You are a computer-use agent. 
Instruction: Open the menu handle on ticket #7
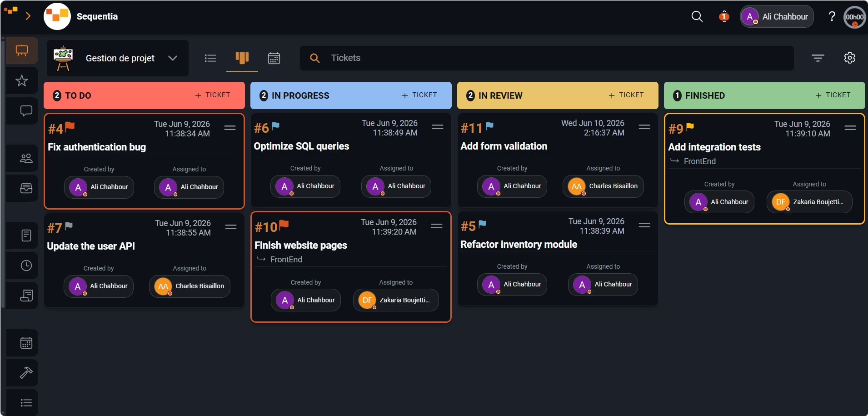tap(231, 227)
